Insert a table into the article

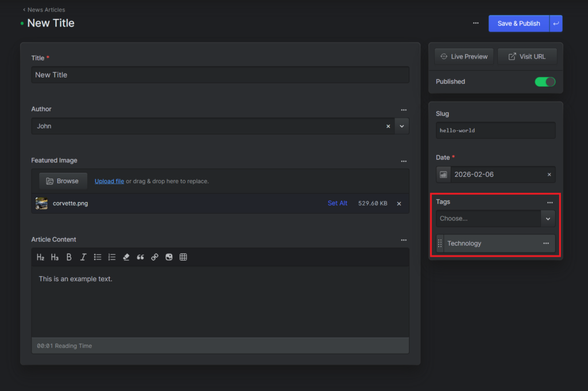[183, 257]
